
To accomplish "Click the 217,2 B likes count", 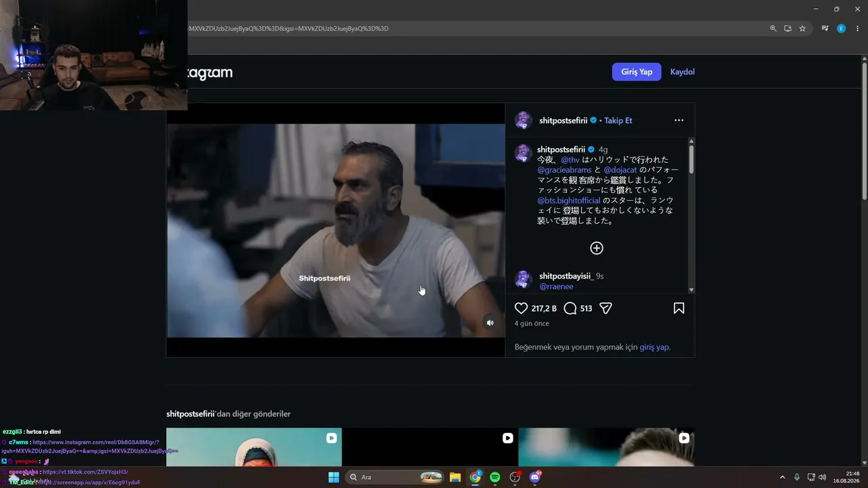I will click(x=544, y=308).
